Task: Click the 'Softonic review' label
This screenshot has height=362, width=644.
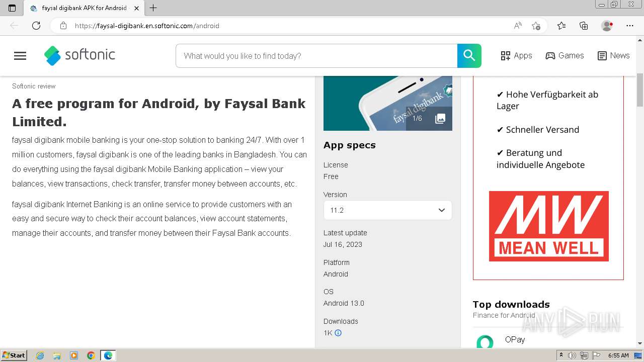Action: pyautogui.click(x=34, y=86)
